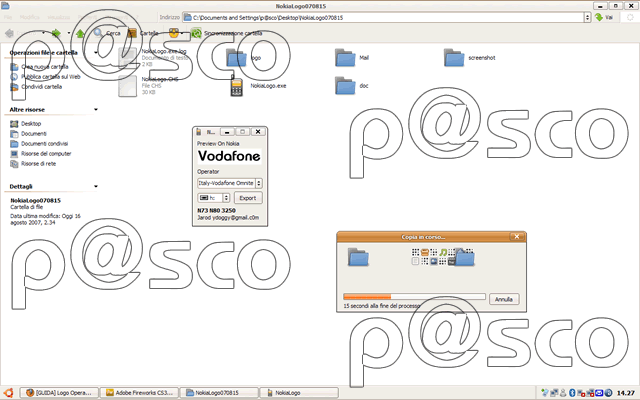Click the N73 N80 3250 text
Screen dimensions: 640x400
[216, 211]
